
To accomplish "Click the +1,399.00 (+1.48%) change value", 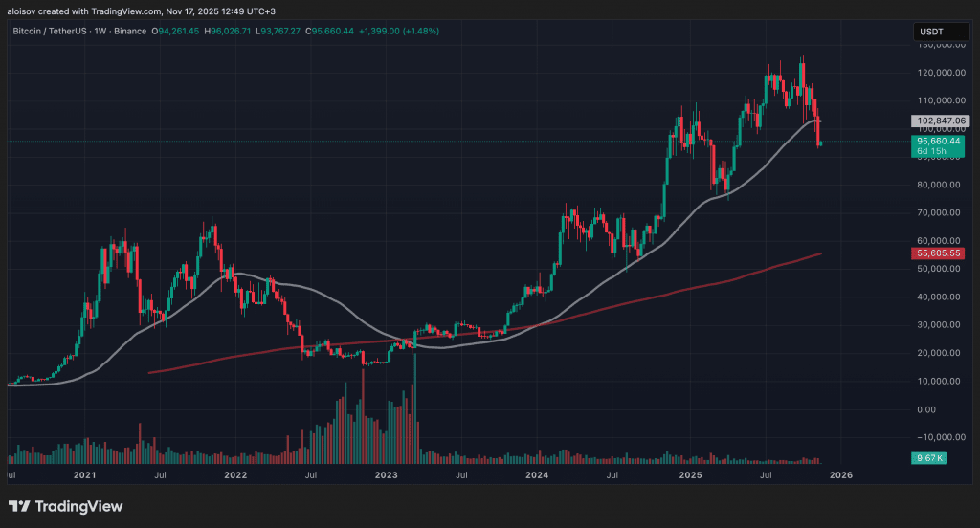I will point(399,31).
